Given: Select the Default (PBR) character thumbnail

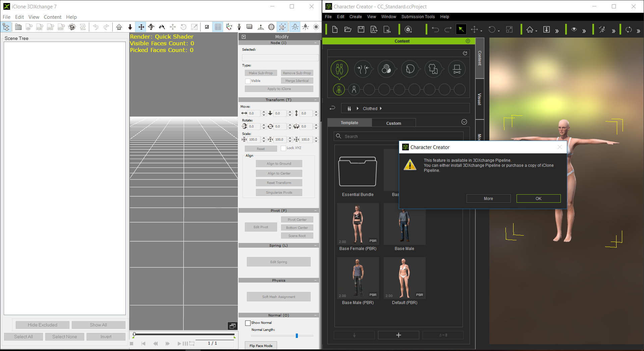Looking at the screenshot, I should [405, 278].
